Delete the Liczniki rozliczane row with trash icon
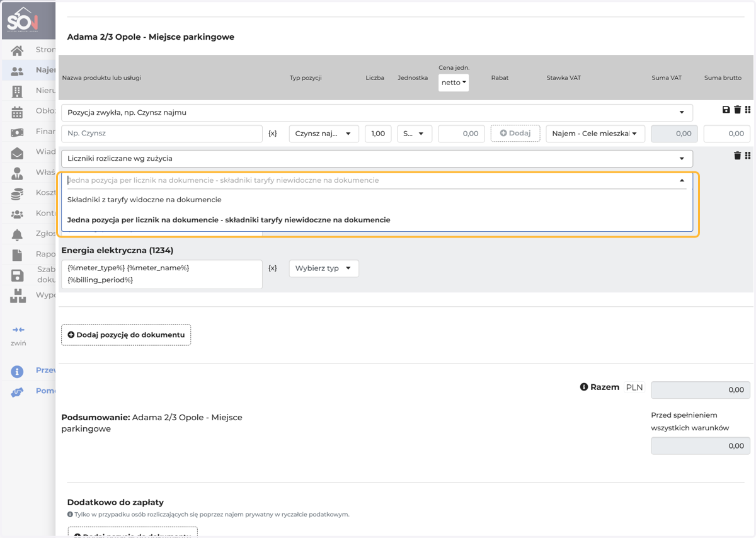Image resolution: width=756 pixels, height=538 pixels. [x=738, y=156]
